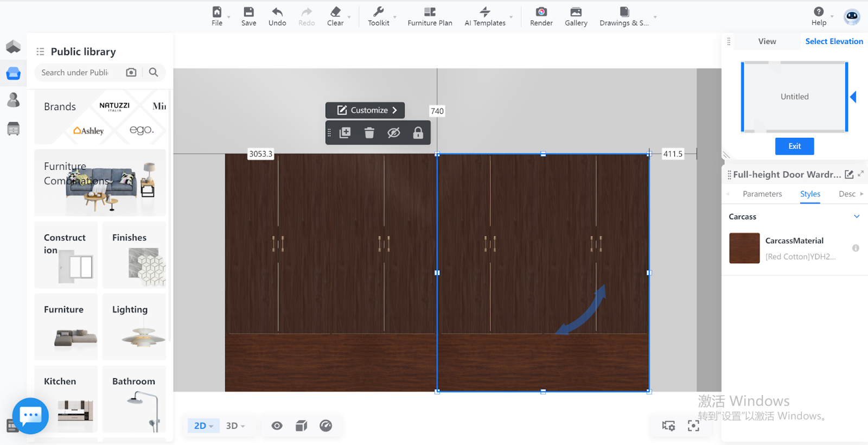
Task: Click the Customize button
Action: tap(365, 110)
